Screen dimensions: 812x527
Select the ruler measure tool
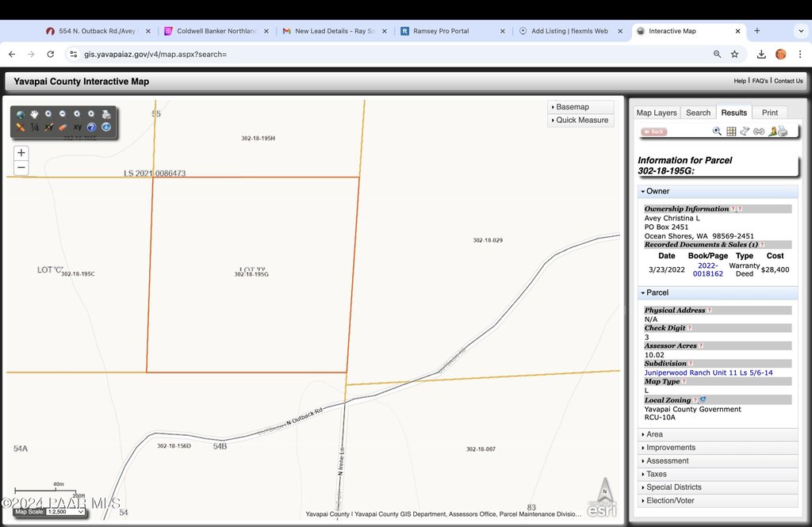[21, 127]
